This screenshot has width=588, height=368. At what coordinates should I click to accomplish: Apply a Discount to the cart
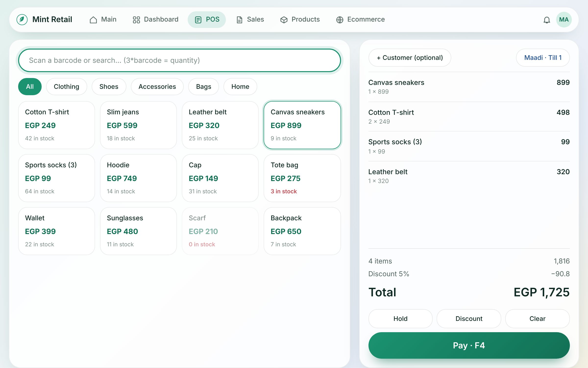click(469, 319)
